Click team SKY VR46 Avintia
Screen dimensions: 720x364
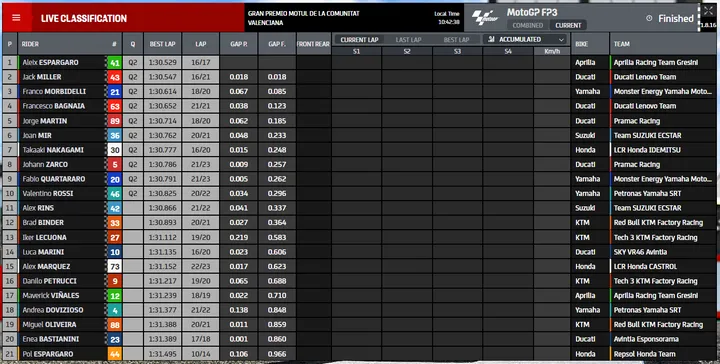641,252
